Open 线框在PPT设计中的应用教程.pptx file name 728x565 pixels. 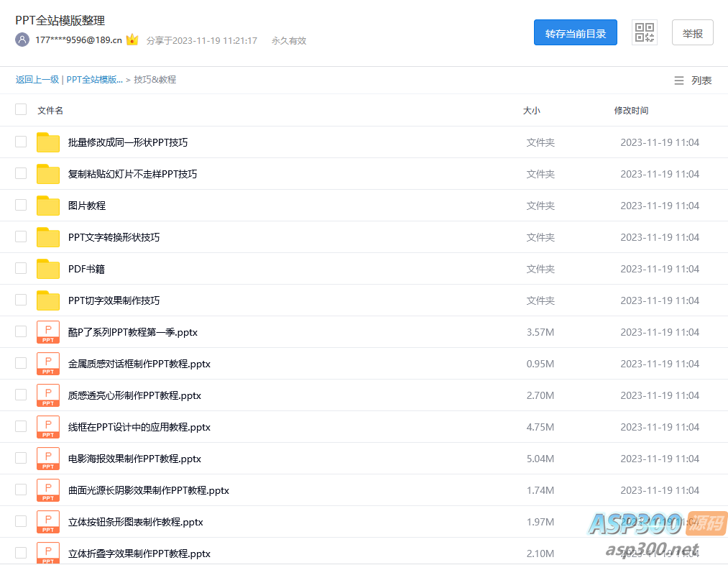[139, 427]
